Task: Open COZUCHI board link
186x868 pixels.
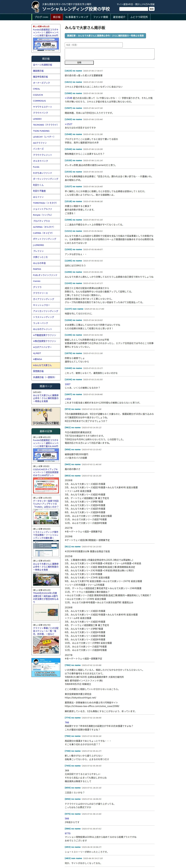Action: click(x=46, y=95)
